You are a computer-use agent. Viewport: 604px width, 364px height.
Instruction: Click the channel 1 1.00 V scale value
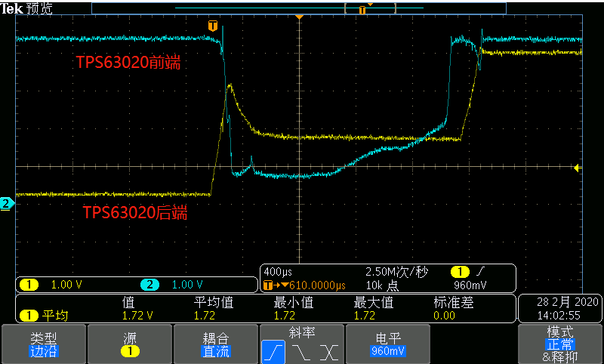click(x=66, y=285)
